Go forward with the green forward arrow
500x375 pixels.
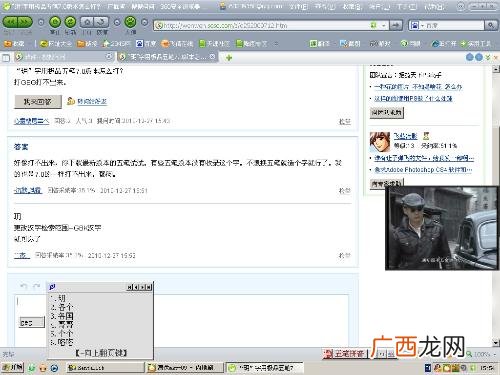25,22
